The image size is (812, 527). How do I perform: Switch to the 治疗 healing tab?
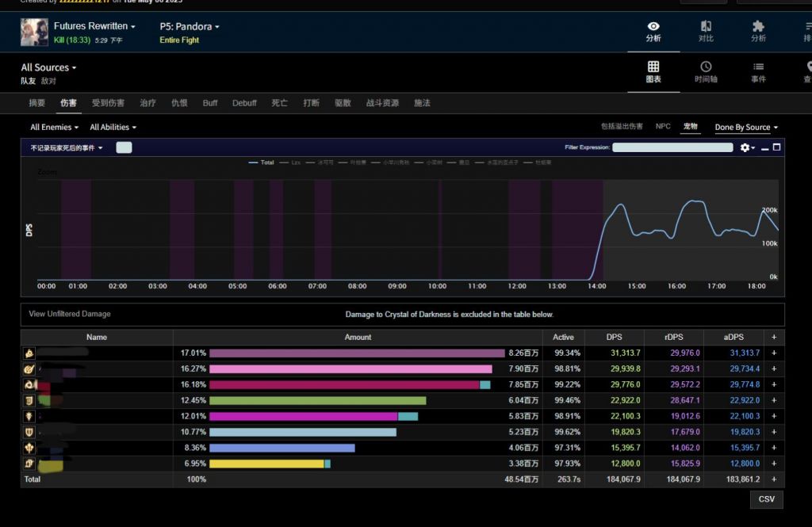click(x=147, y=103)
